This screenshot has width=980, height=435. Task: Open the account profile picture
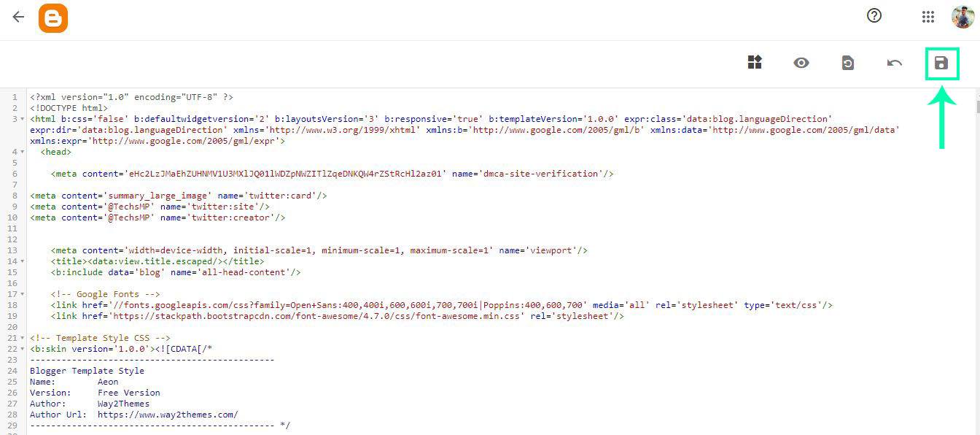(x=962, y=17)
